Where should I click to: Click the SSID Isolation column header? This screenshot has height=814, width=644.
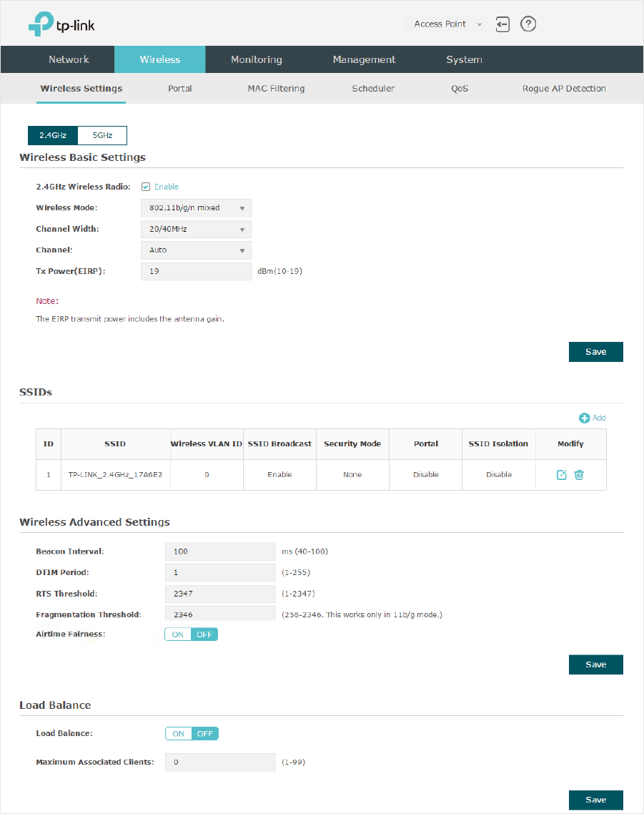[x=498, y=444]
